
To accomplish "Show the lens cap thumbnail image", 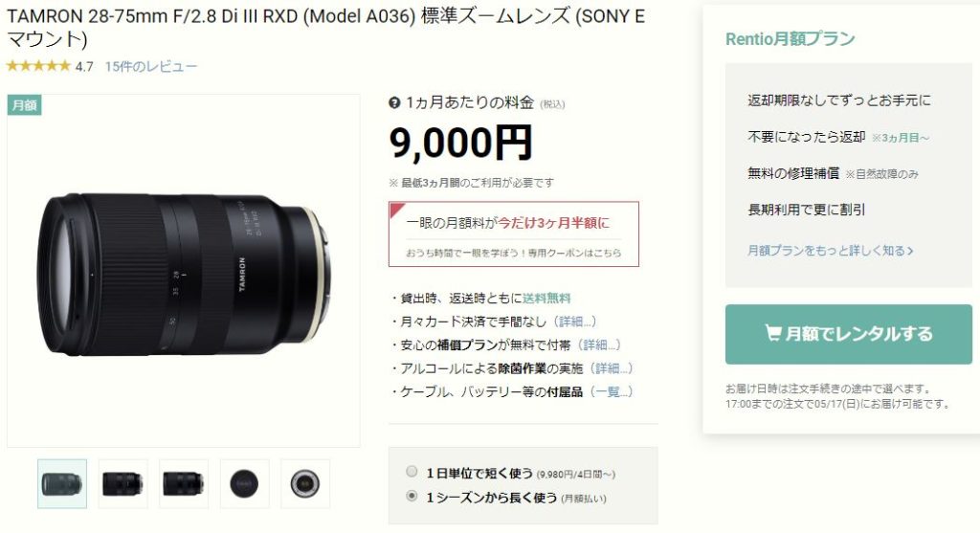I will 244,483.
